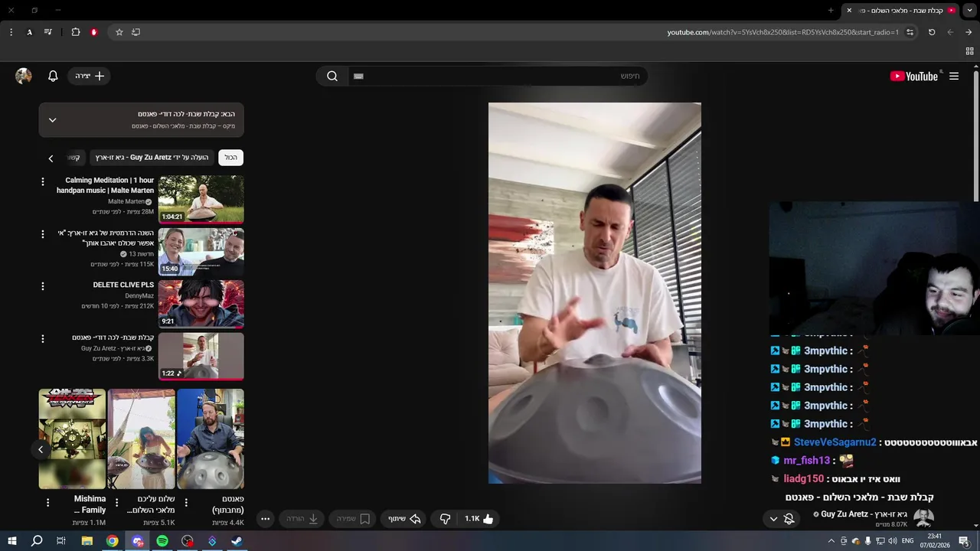Click install/cast icon in address bar
Screen dimensions: 980x551
[136, 32]
